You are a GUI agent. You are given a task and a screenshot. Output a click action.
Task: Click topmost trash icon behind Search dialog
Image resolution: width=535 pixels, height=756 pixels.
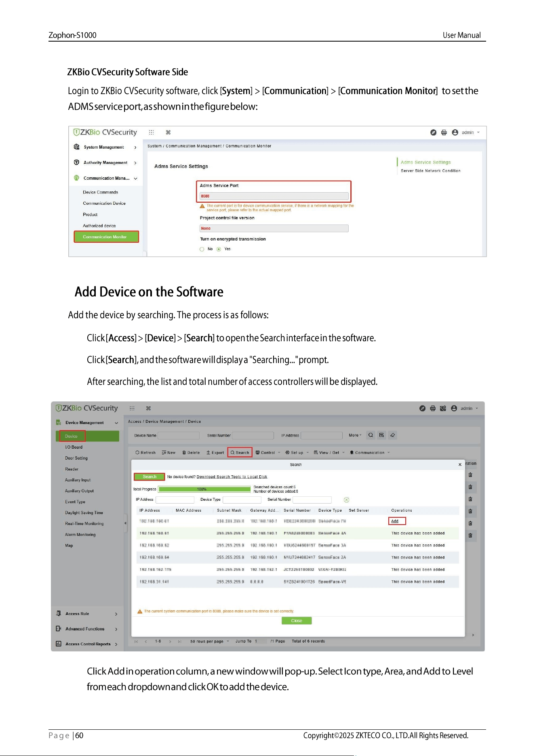tap(470, 475)
